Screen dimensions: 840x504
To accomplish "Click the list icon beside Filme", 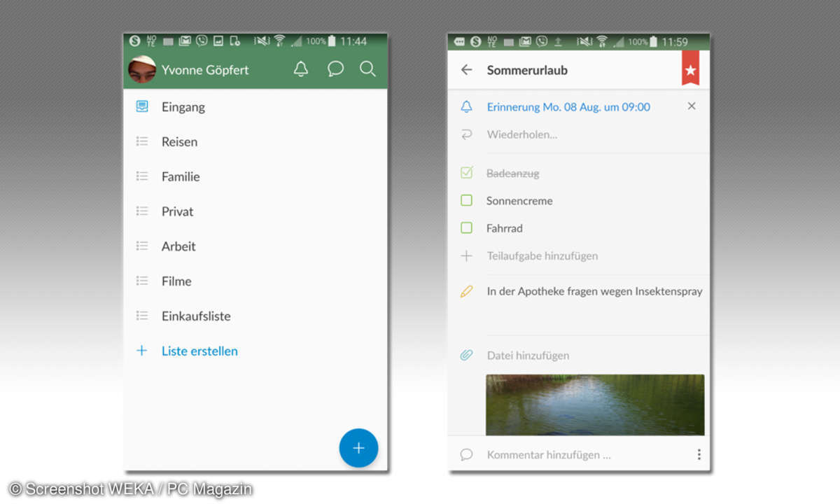I will 142,281.
